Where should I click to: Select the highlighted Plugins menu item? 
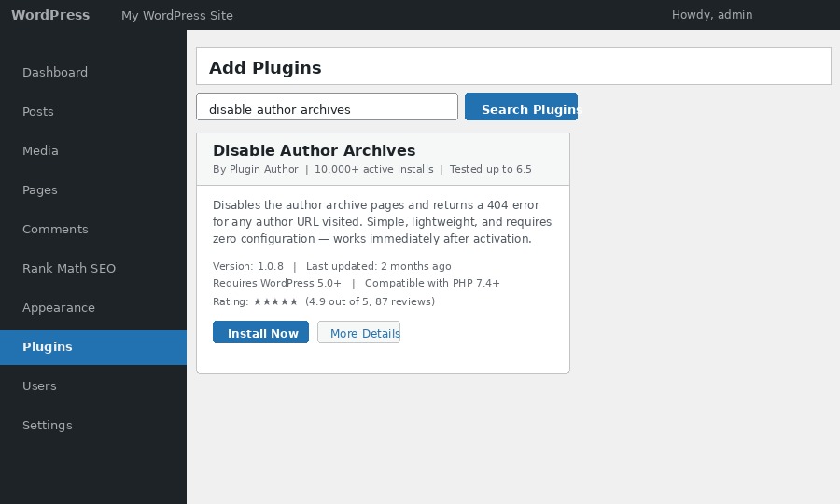coord(48,346)
